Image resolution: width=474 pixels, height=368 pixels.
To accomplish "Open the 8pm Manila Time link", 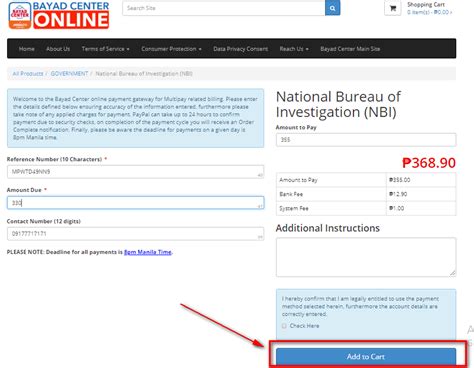I will click(148, 252).
